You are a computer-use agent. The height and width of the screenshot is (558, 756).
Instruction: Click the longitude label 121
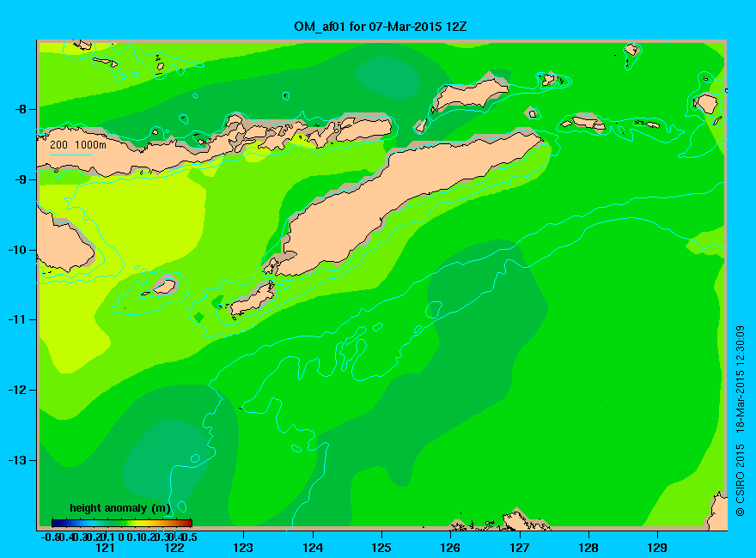tap(105, 548)
